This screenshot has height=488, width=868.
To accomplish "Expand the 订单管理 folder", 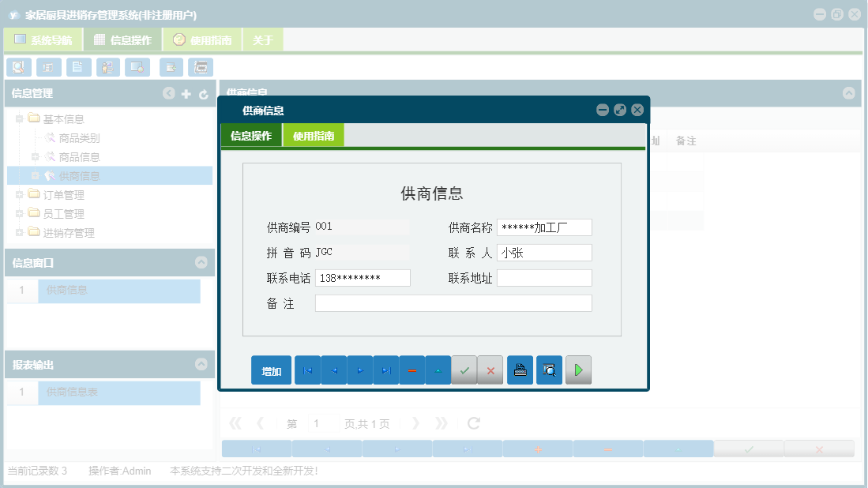I will 20,195.
